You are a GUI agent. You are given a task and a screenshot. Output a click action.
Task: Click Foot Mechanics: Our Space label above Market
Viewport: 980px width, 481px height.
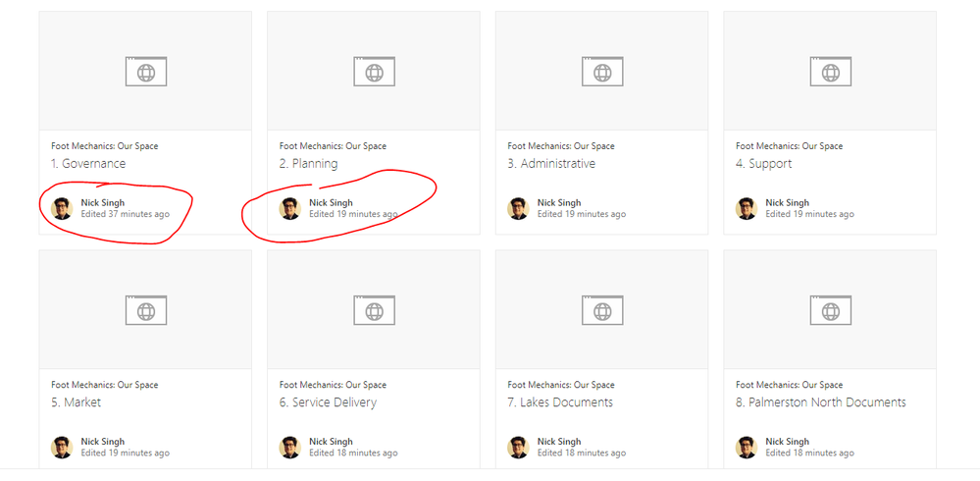coord(104,385)
